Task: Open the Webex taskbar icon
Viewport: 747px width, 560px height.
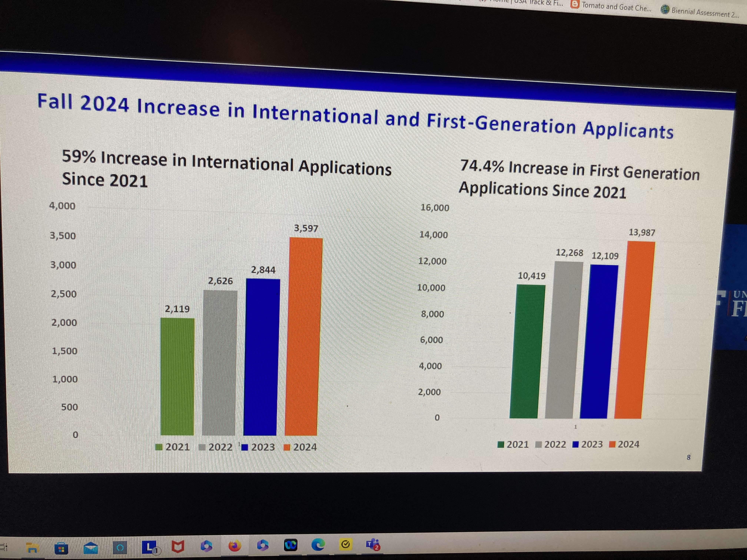Action: tap(290, 545)
